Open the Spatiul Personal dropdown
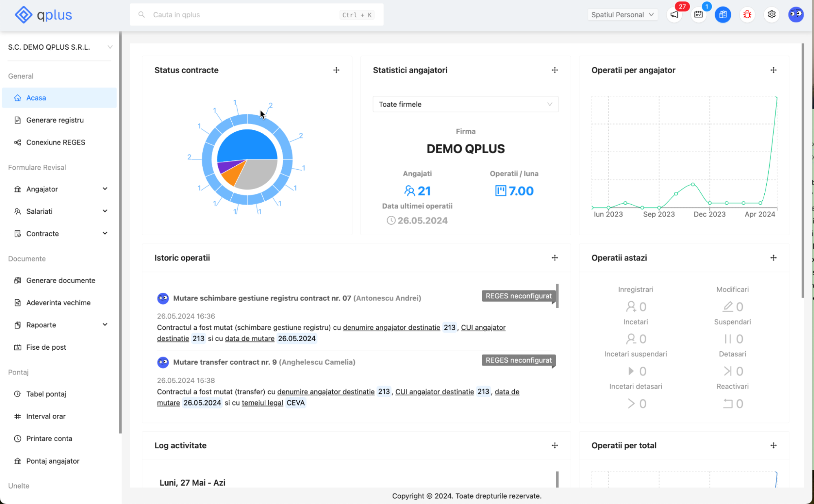Viewport: 814px width, 504px height. click(x=622, y=15)
